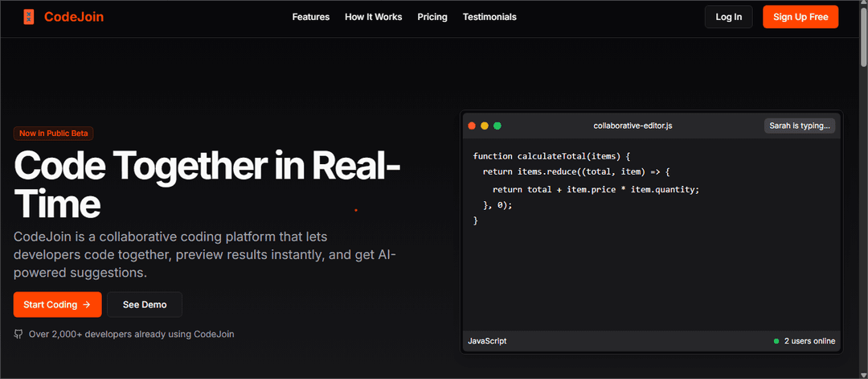
Task: Open the Pricing nav link
Action: pos(432,17)
